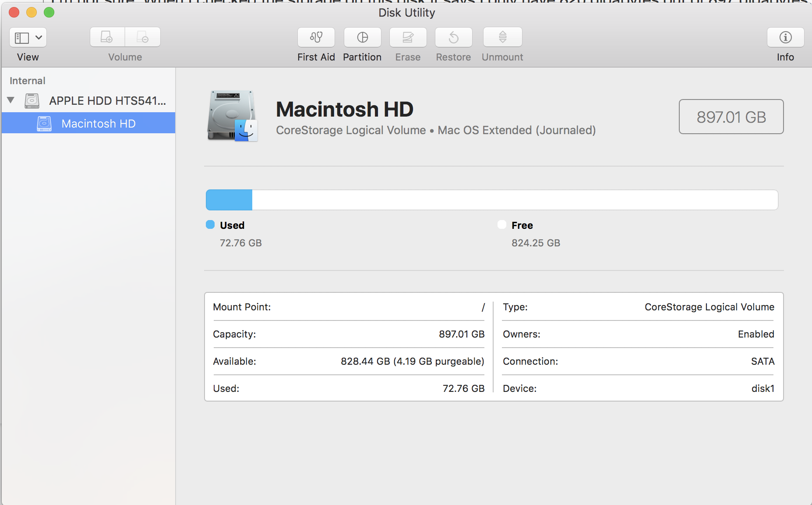
Task: Click the Macintosh HD drive icon in sidebar
Action: [44, 124]
